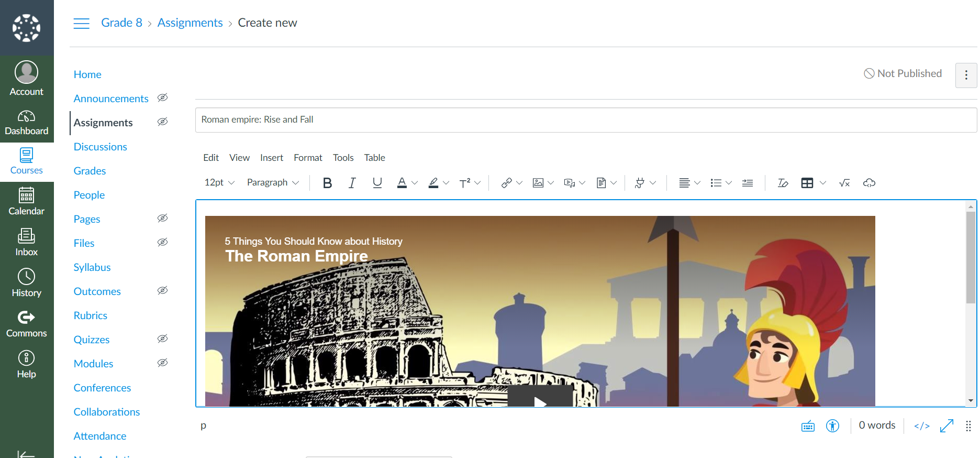Toggle visibility eye next to Pages
The image size is (980, 458).
tap(163, 218)
